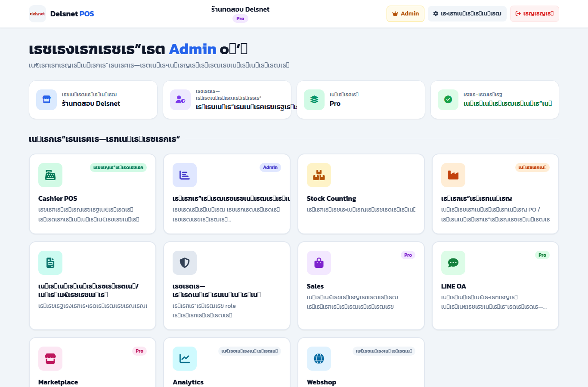Screen dimensions: 588x387
Task: Click the green checkmark status icon
Action: tap(448, 100)
